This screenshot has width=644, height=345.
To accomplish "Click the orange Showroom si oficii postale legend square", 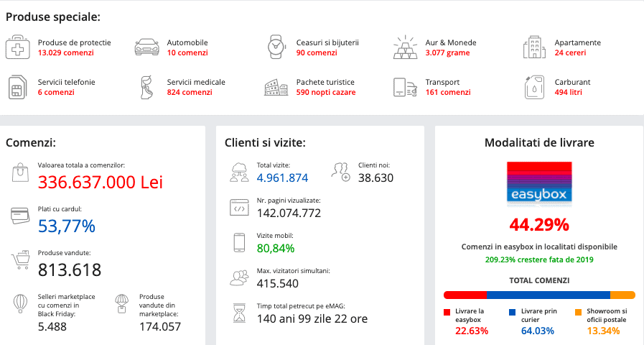I will pos(579,312).
